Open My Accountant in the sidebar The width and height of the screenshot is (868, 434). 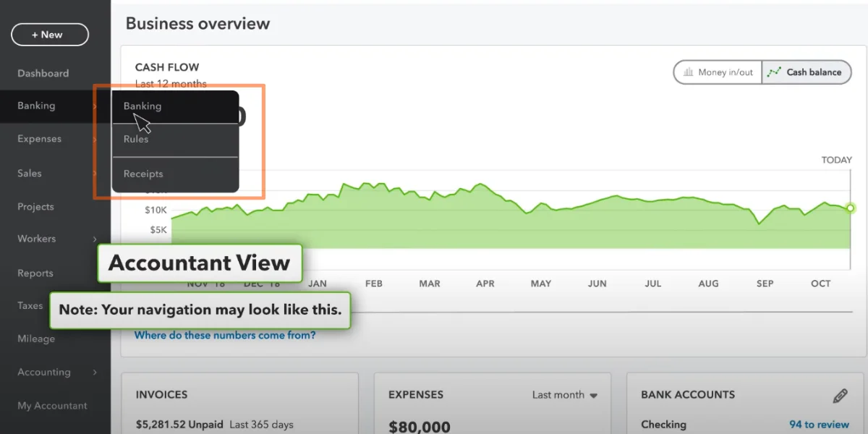click(x=52, y=406)
